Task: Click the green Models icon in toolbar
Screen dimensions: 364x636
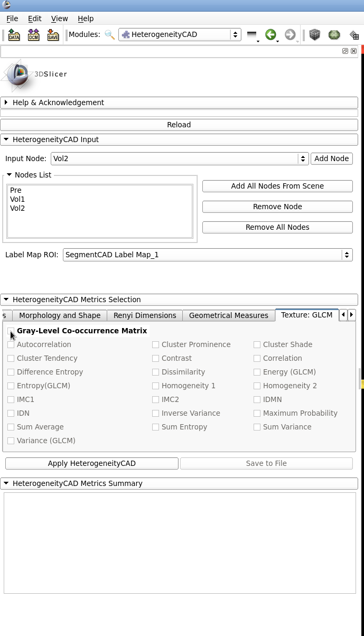Action: pyautogui.click(x=334, y=35)
